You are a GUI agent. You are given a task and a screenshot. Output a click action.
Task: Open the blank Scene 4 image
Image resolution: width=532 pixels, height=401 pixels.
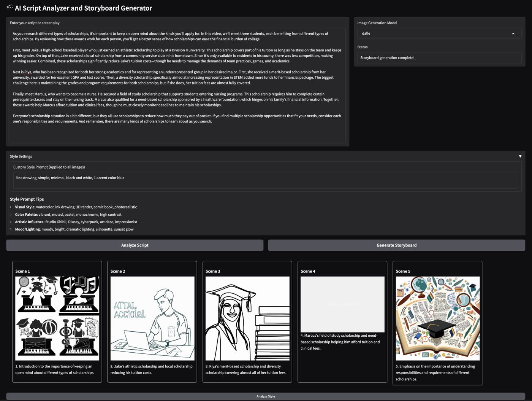click(342, 304)
